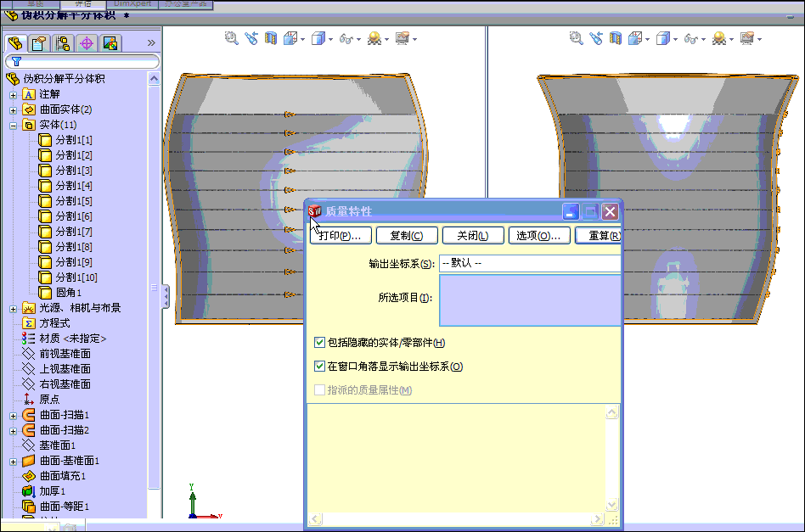Image resolution: width=805 pixels, height=532 pixels.
Task: Click previous view icon in left viewport
Action: coord(251,38)
